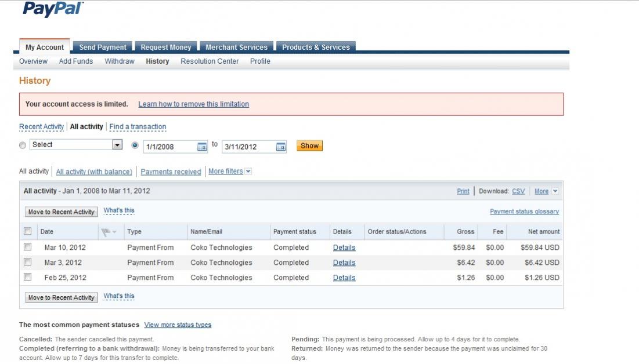Click the $59.84 USD net amount cell
This screenshot has width=639, height=364.
[540, 247]
